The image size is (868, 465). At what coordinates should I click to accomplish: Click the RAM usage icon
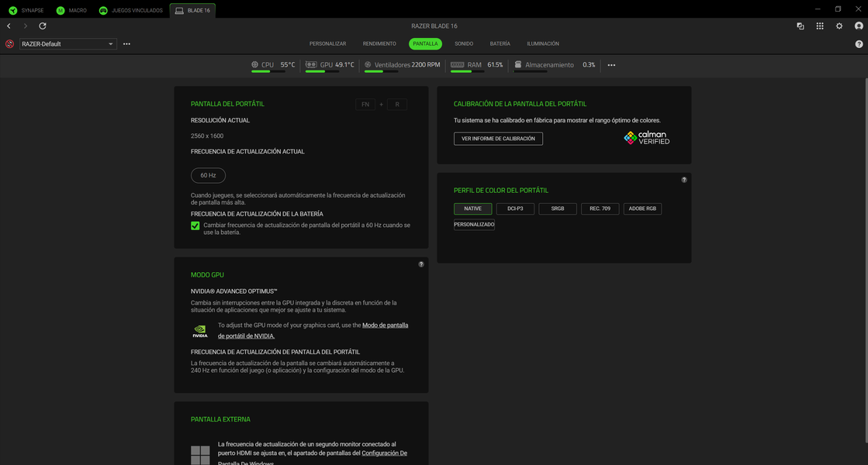click(x=457, y=64)
